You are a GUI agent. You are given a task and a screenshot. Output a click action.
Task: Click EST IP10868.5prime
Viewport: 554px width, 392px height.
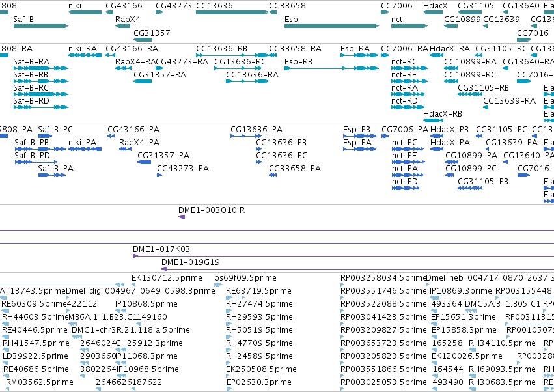coord(146,304)
